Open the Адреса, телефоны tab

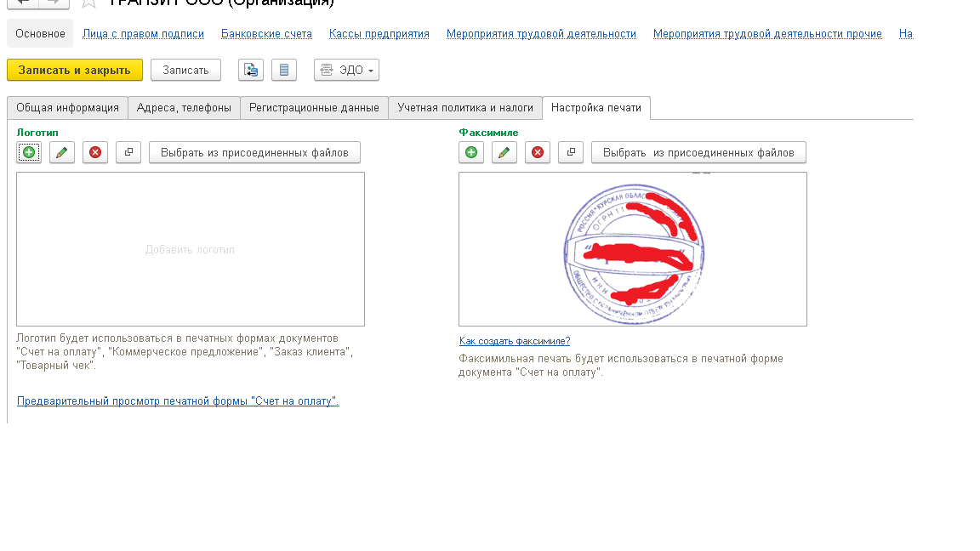click(x=184, y=108)
